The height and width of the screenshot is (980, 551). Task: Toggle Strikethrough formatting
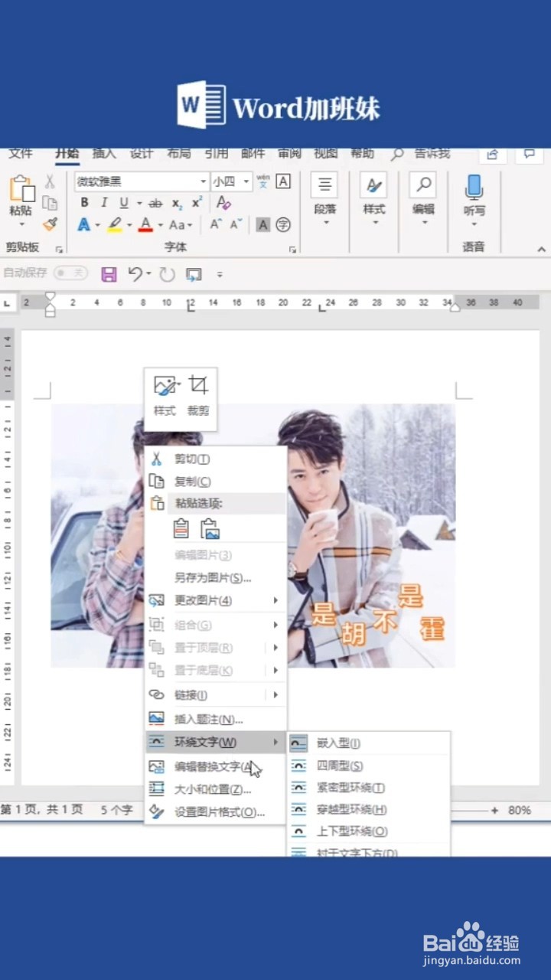155,203
